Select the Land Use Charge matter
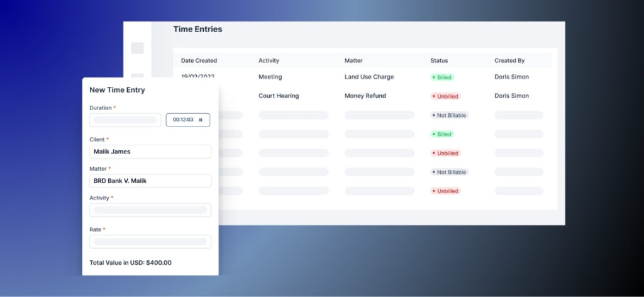The height and width of the screenshot is (297, 644). click(369, 77)
